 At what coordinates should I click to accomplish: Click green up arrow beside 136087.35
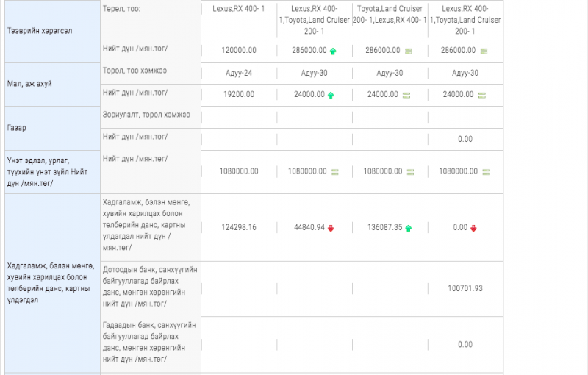408,228
